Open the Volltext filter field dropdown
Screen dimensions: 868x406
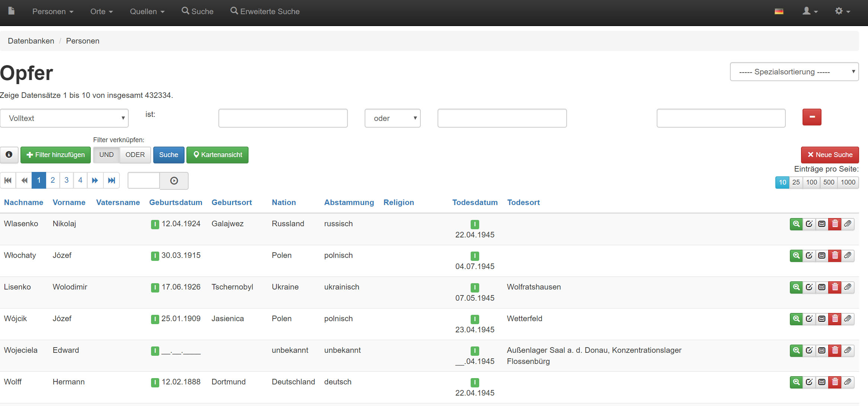[x=64, y=118]
